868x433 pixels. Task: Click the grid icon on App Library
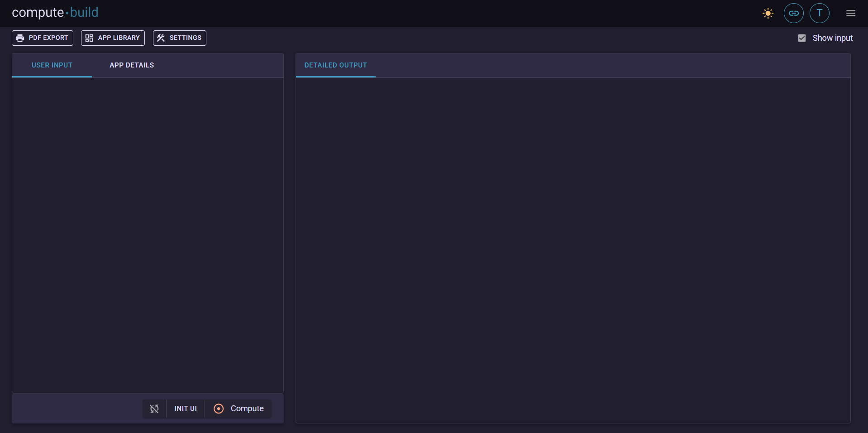89,38
